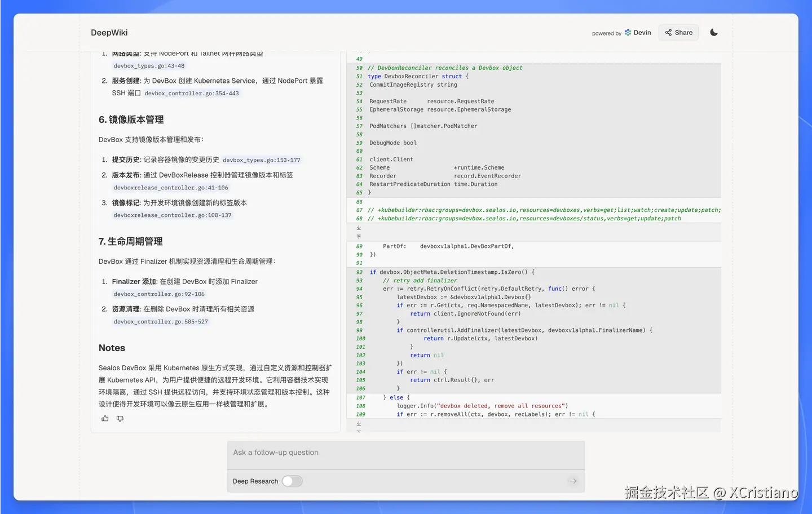Click the Finalizer 添加 list item text
This screenshot has width=812, height=514.
click(184, 282)
